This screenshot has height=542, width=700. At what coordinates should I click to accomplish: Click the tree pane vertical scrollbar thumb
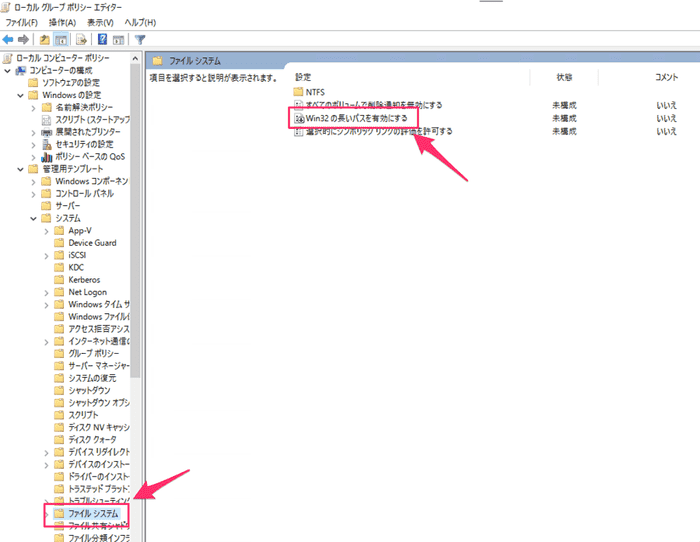click(135, 221)
